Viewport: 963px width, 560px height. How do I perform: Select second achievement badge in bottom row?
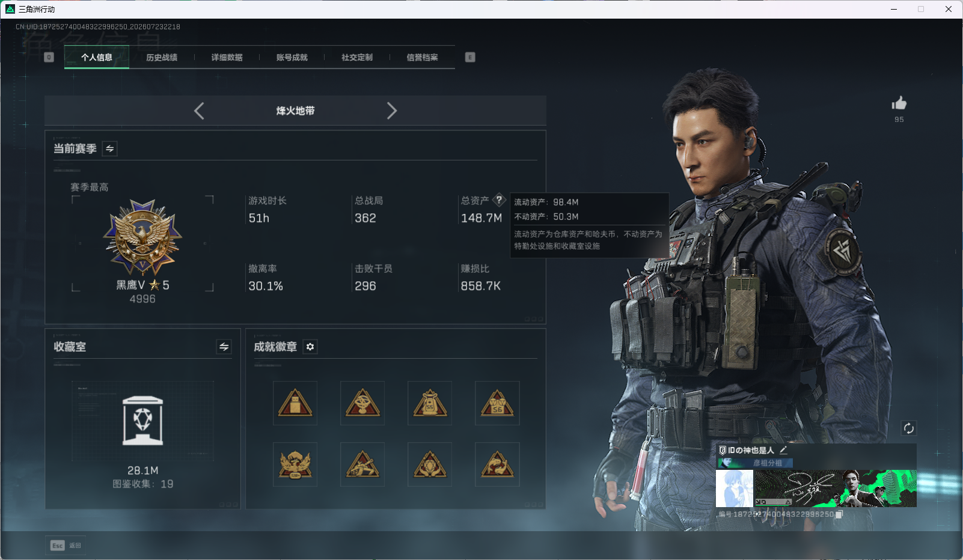coord(362,464)
